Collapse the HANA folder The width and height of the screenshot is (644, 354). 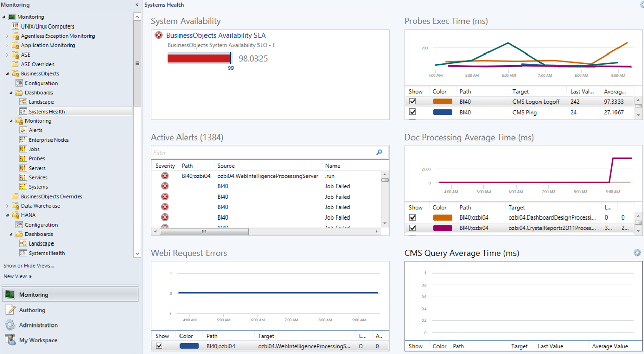(x=7, y=215)
